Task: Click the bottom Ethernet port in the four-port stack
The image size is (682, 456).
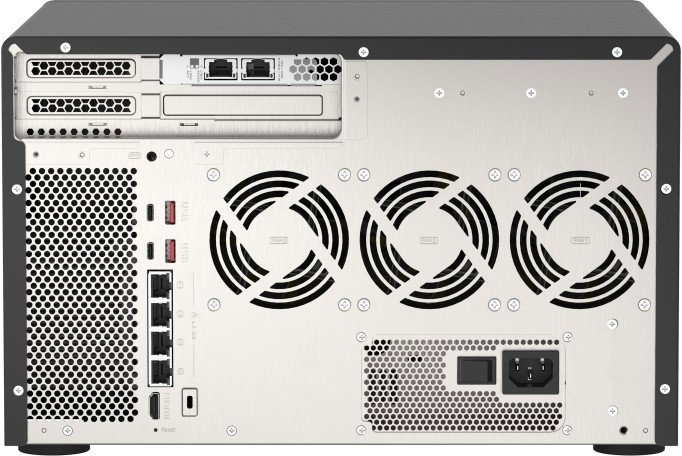Action: [160, 371]
